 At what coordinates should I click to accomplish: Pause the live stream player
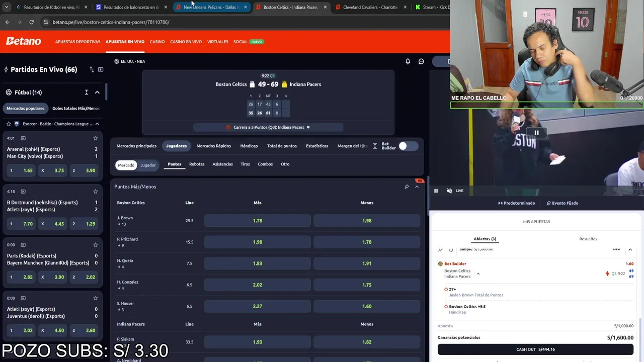(x=436, y=191)
